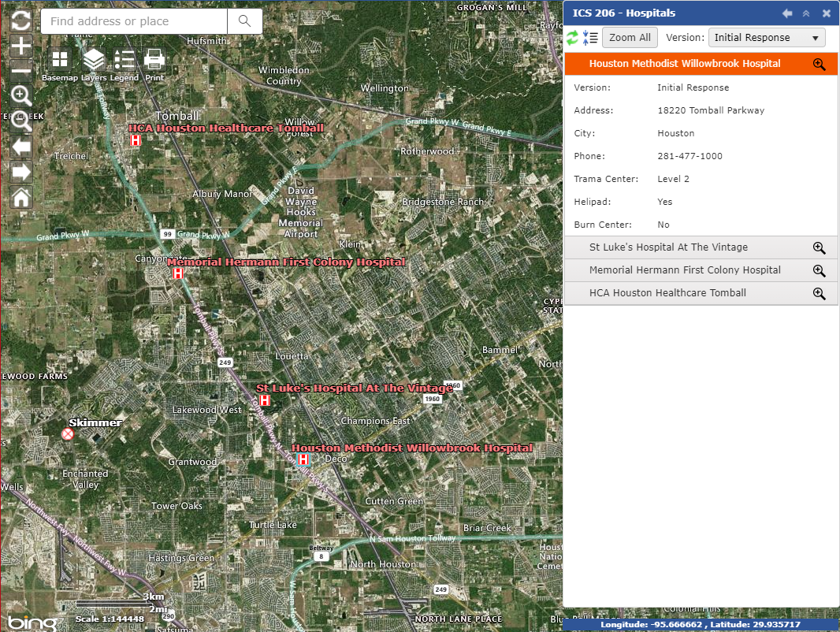Zoom to Houston Methodist Willowbrook Hospital via its magnifier
The width and height of the screenshot is (840, 632).
[819, 64]
